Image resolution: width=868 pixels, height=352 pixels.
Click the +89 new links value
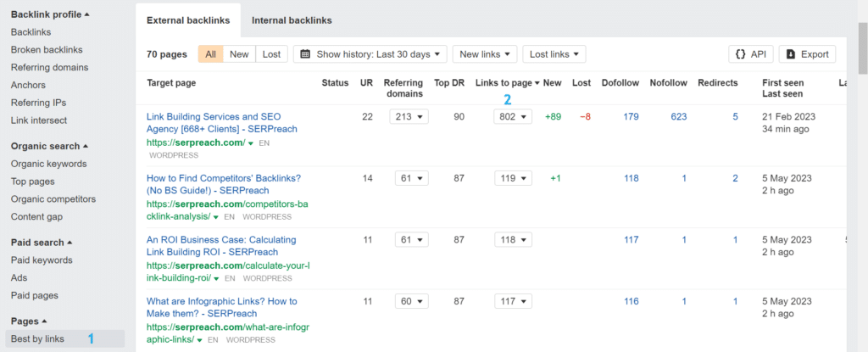pos(553,117)
